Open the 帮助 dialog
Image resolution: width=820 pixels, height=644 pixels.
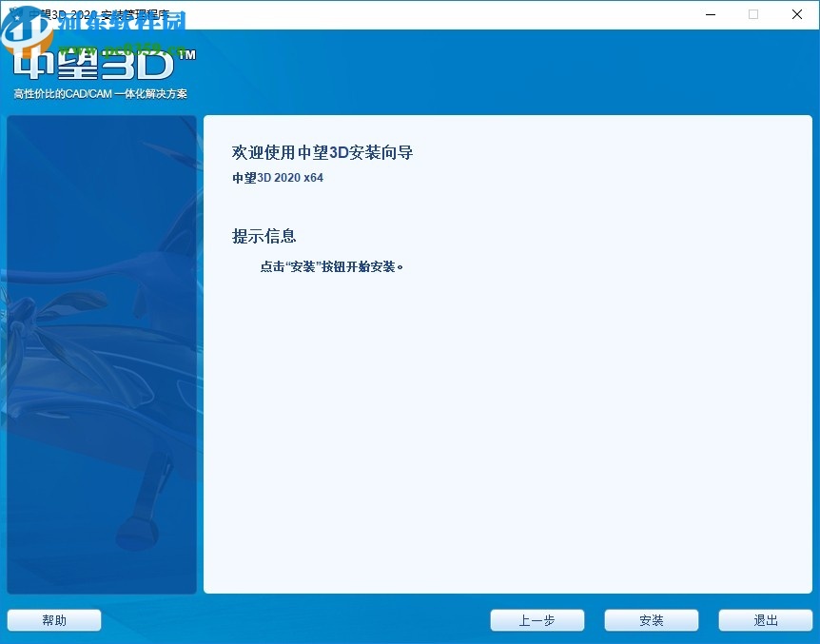tap(53, 619)
